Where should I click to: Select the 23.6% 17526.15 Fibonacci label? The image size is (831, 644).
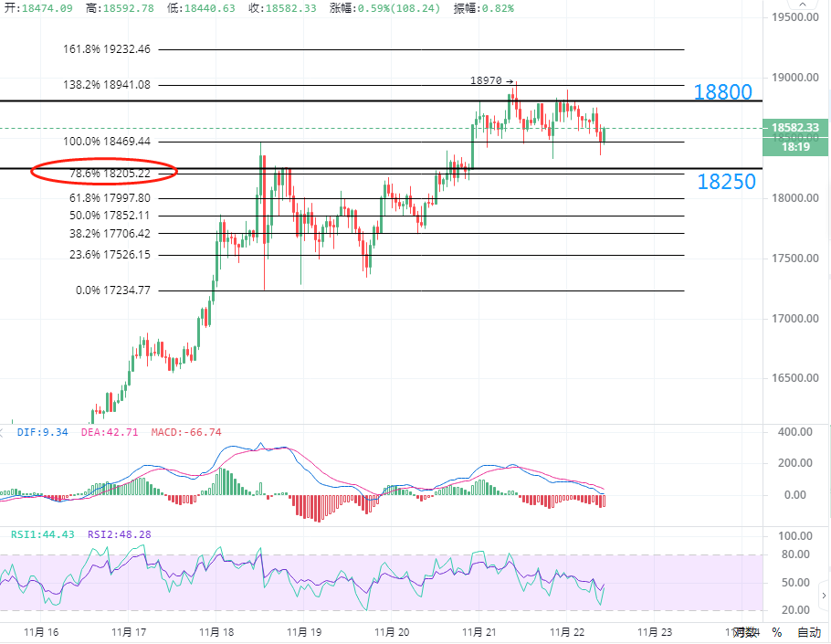110,255
